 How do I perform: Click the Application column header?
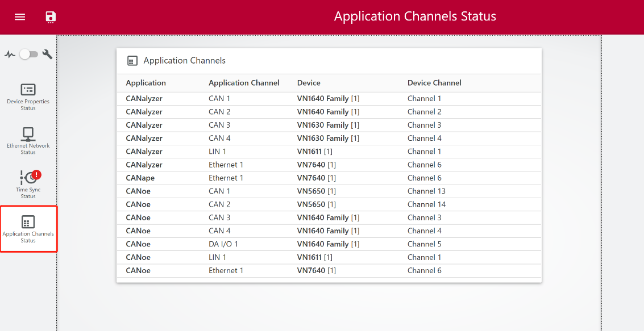146,83
